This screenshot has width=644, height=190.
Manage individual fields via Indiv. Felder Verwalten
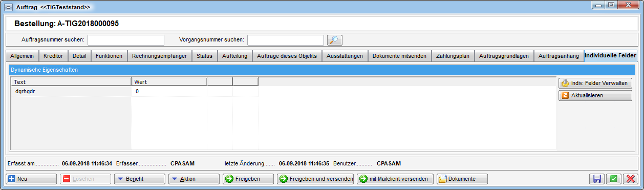pyautogui.click(x=595, y=83)
